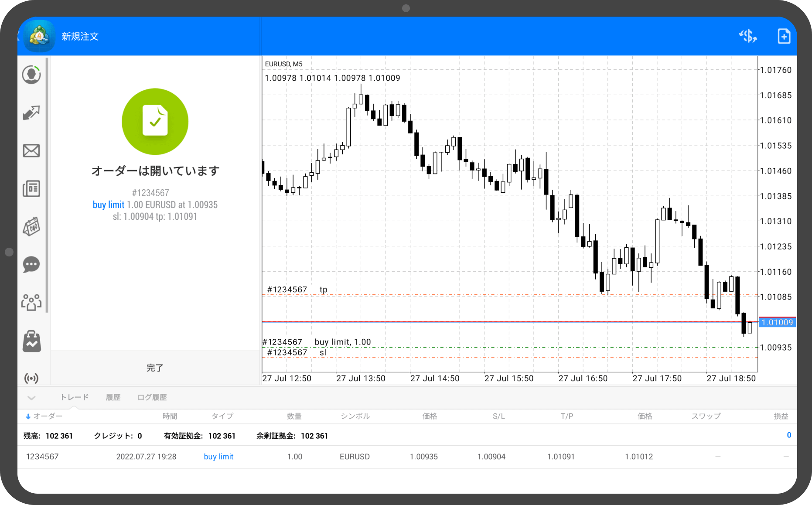Open the Signals broadcast icon
The height and width of the screenshot is (505, 812).
click(x=31, y=378)
